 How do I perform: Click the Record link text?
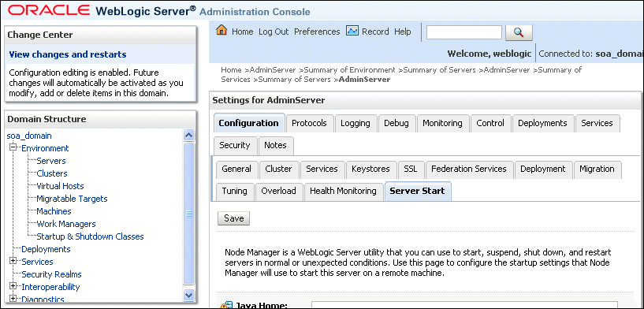(x=375, y=32)
